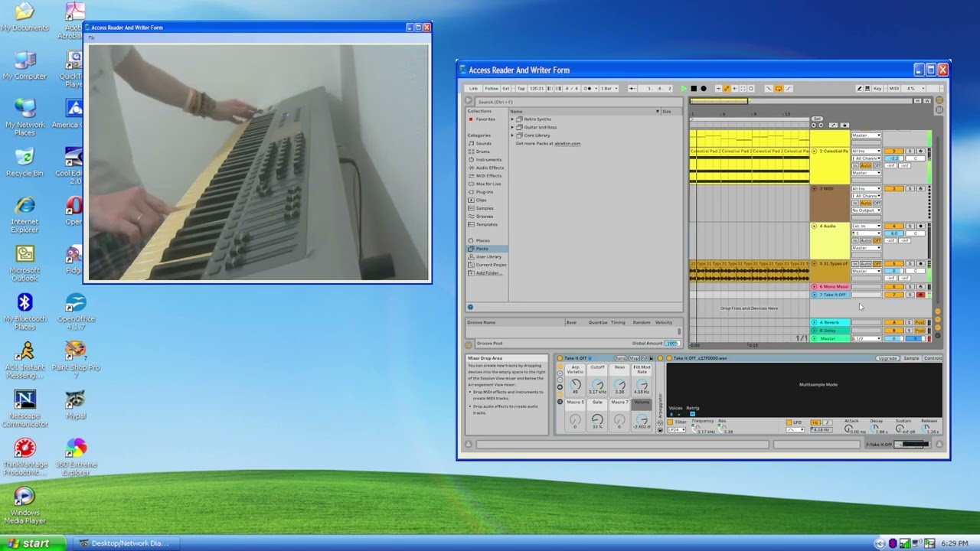The width and height of the screenshot is (980, 551).
Task: Open the Templates browser category
Action: pyautogui.click(x=483, y=224)
